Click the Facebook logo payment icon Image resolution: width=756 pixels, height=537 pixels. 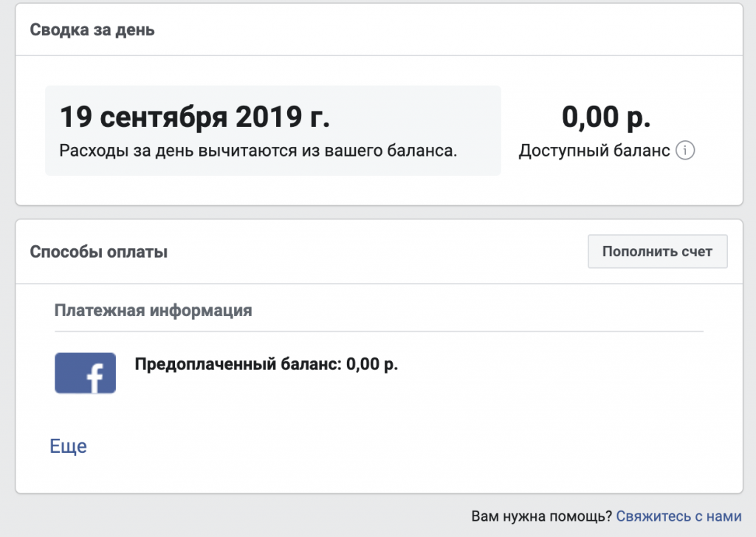[86, 373]
